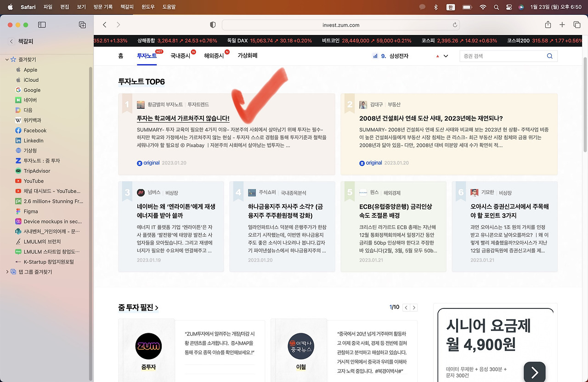The height and width of the screenshot is (382, 588).
Task: Click the 황금별의 부자노트 author thumbnail
Action: 141,105
